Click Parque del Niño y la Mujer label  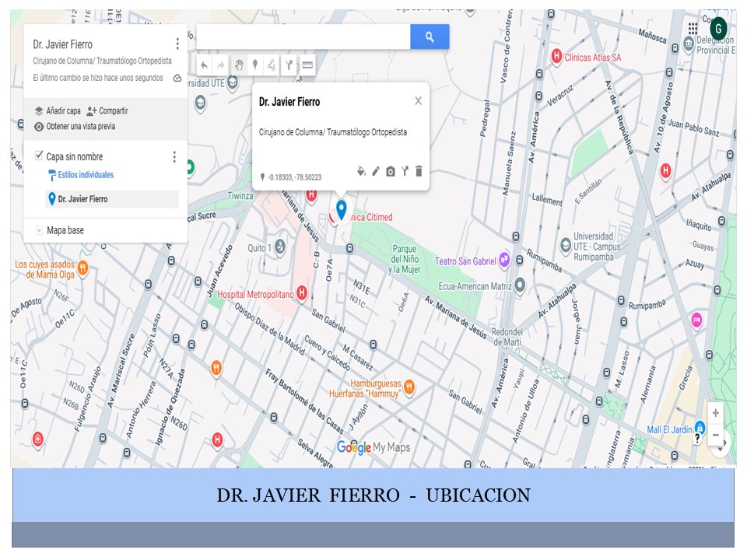pos(405,260)
